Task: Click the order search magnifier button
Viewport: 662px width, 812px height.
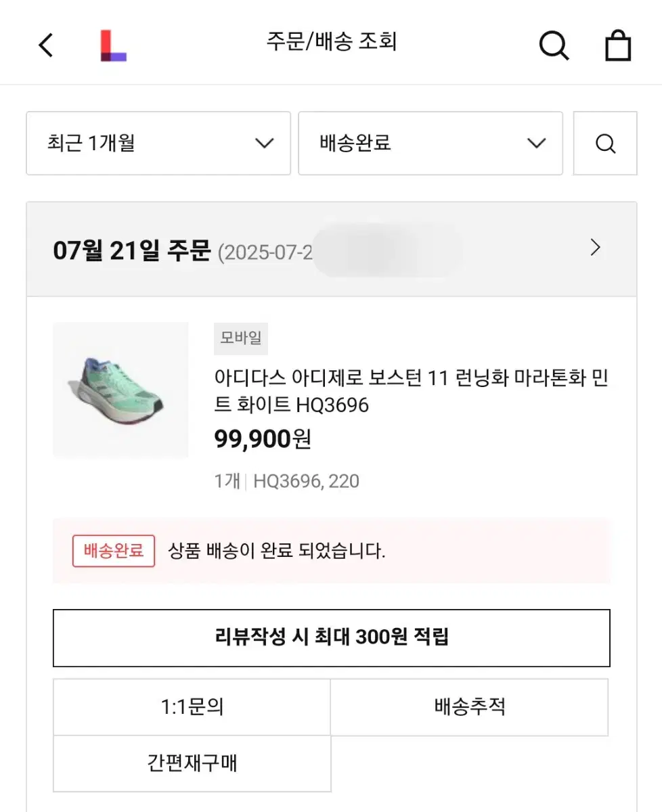Action: 605,143
